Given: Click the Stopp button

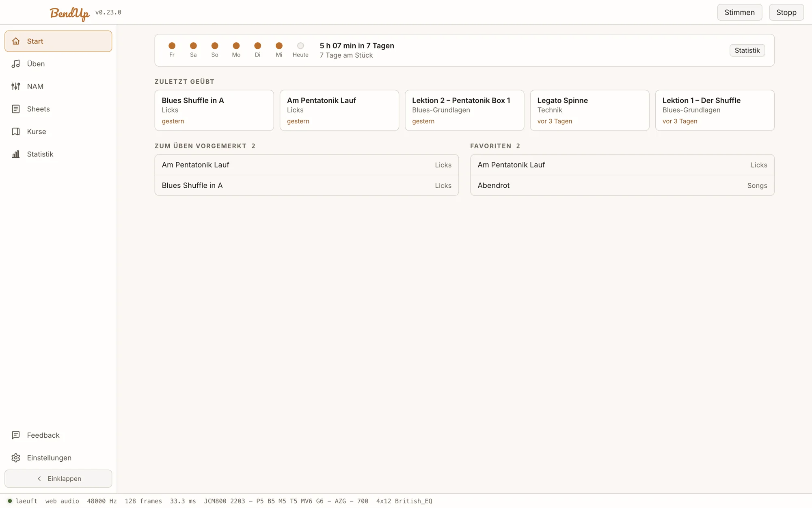Looking at the screenshot, I should (x=786, y=12).
